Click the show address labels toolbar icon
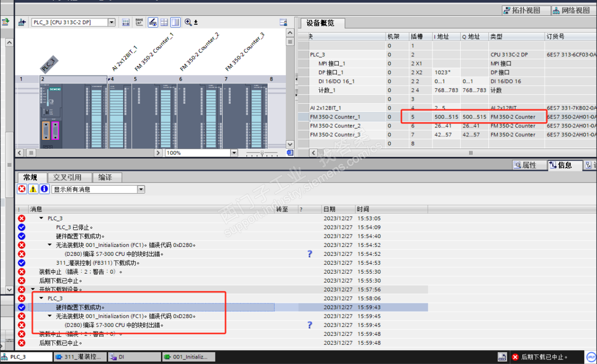Viewport: 597px width, 364px height. [126, 22]
